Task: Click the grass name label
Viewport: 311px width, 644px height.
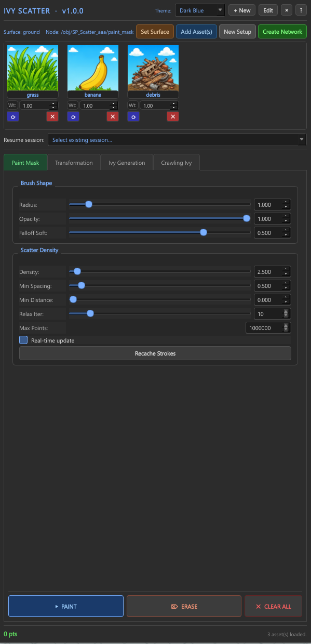Action: tap(33, 95)
